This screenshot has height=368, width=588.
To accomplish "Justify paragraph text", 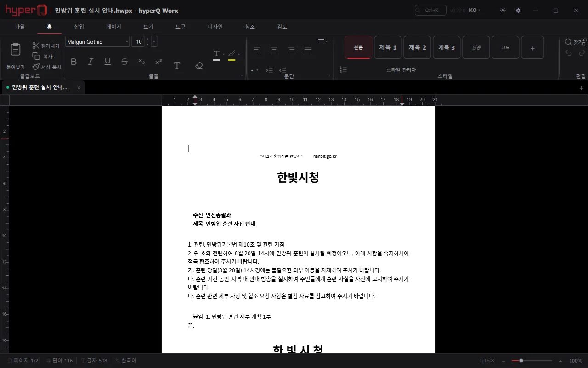I will coord(308,50).
